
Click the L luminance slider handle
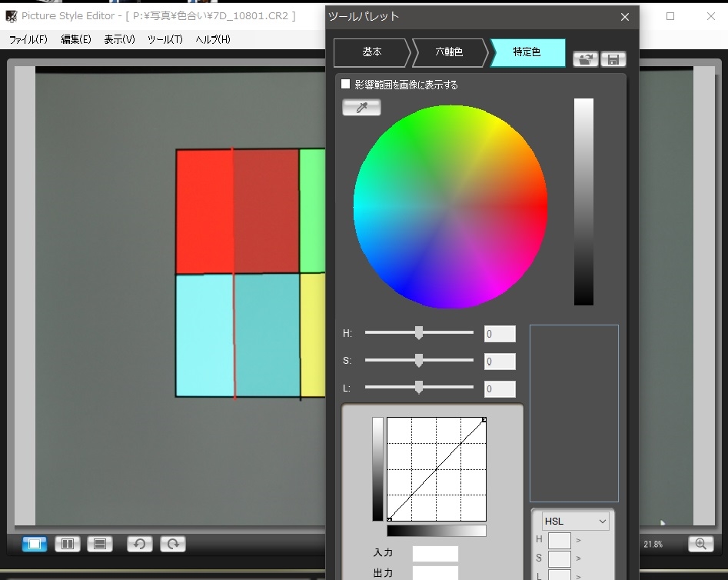(x=419, y=387)
